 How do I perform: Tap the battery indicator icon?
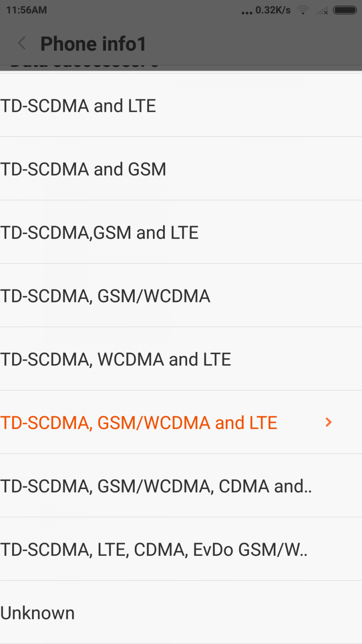(x=345, y=10)
